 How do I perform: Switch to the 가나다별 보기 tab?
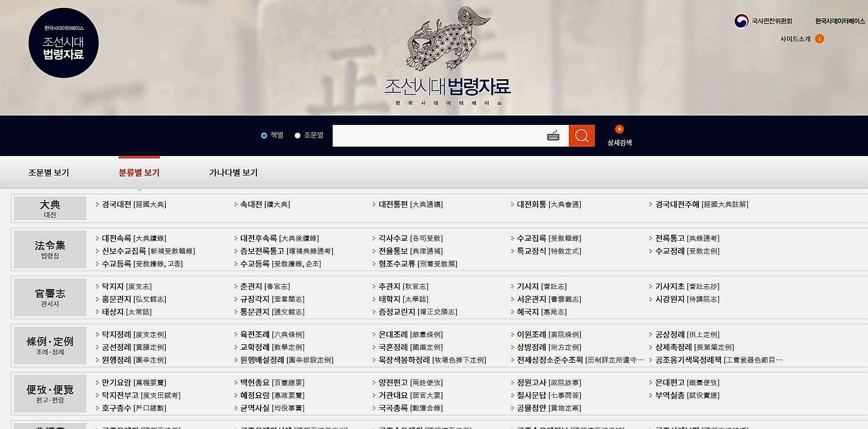coord(233,173)
